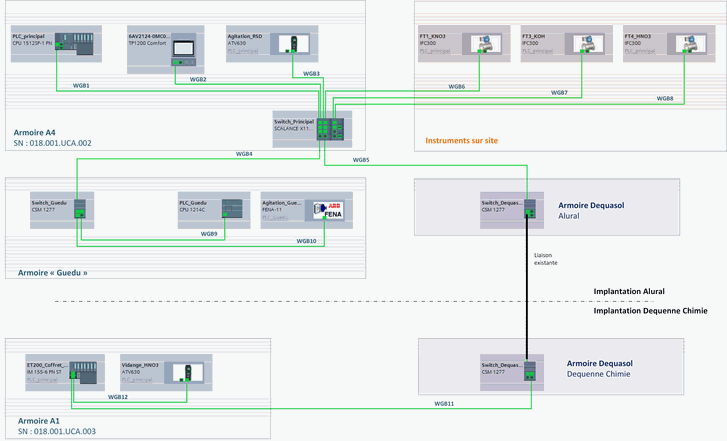Click the Agitation_RSD ATV630 drive icon
Image resolution: width=727 pixels, height=441 pixels.
293,44
